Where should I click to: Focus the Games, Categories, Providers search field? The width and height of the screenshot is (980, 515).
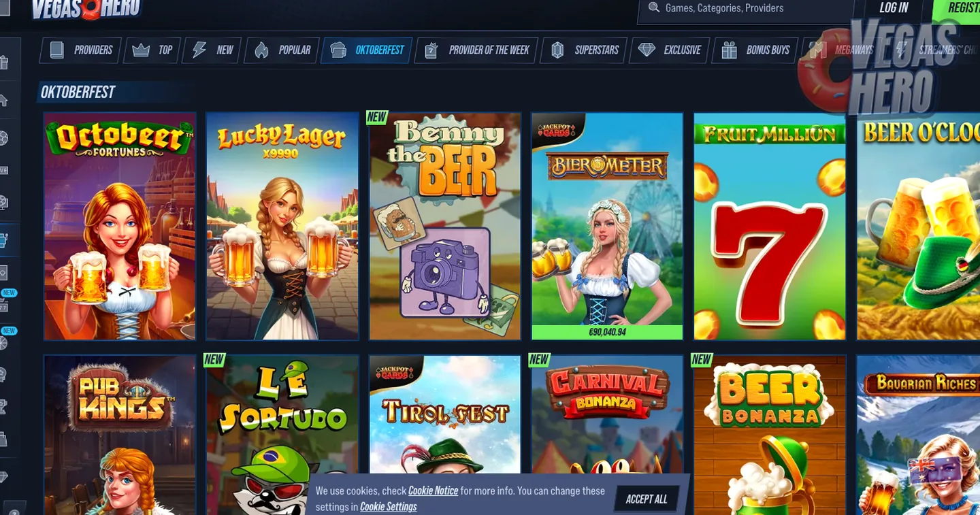(745, 9)
